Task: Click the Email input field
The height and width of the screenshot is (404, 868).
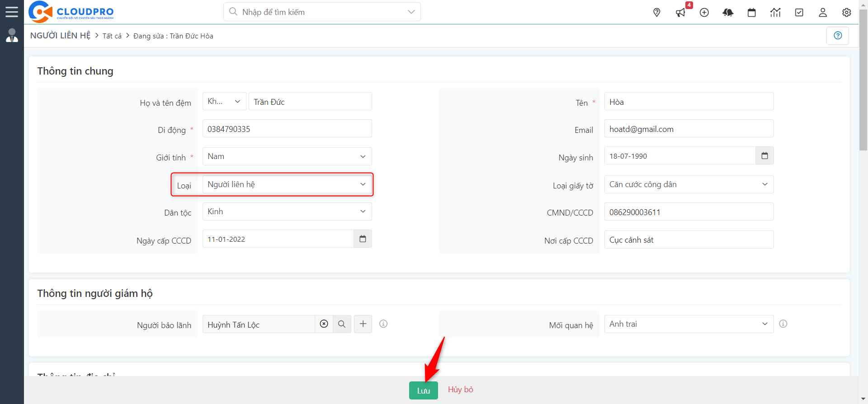Action: coord(689,128)
